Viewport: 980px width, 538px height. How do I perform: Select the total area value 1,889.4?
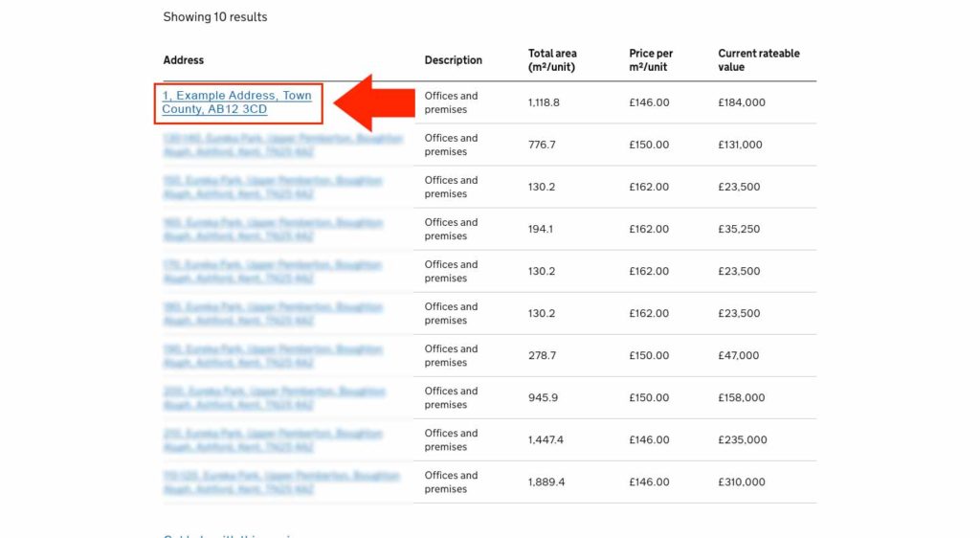coord(546,482)
